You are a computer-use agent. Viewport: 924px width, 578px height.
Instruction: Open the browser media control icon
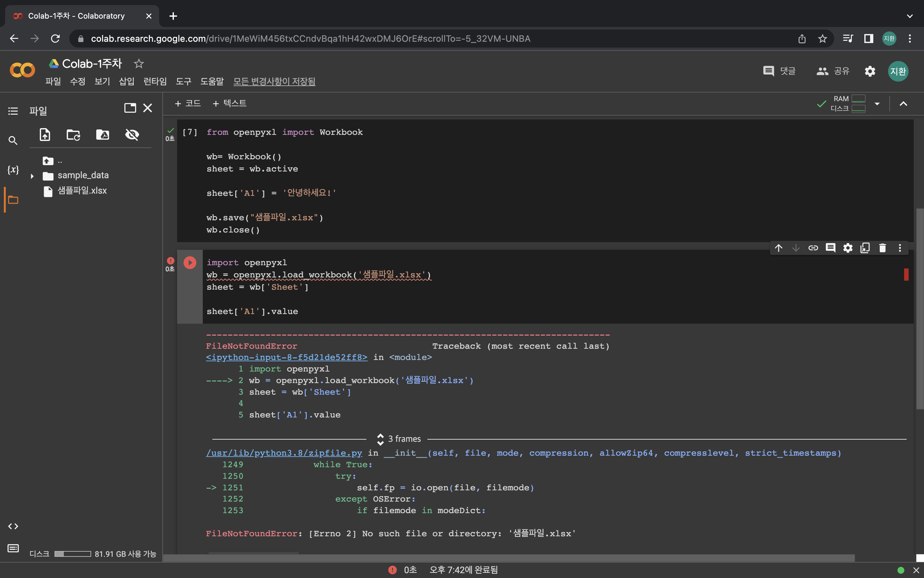point(848,39)
